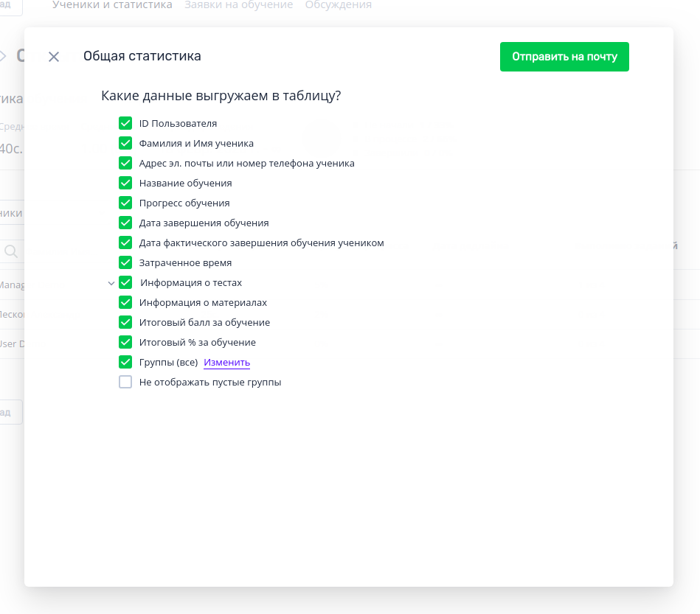Toggle the Информация о материалах checkbox
Viewport: 700px width, 614px height.
pyautogui.click(x=125, y=302)
